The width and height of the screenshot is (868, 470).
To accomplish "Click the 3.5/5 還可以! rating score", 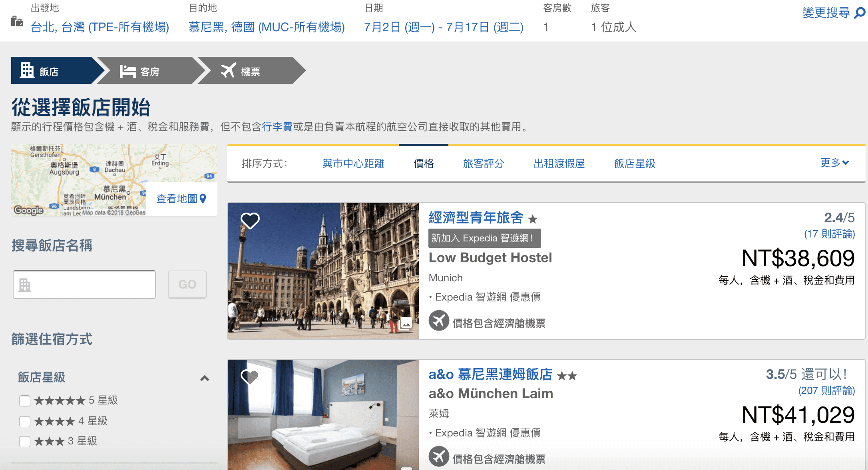I will [x=806, y=374].
